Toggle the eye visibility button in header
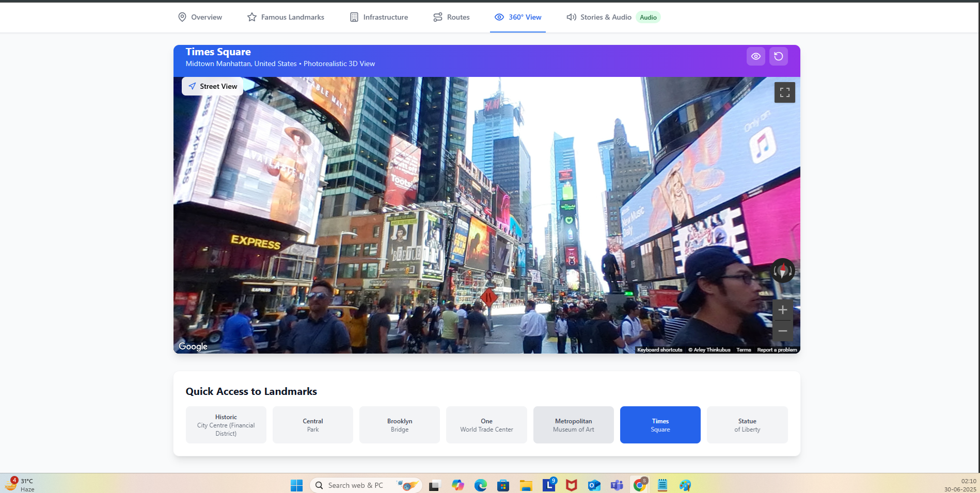 [x=756, y=56]
